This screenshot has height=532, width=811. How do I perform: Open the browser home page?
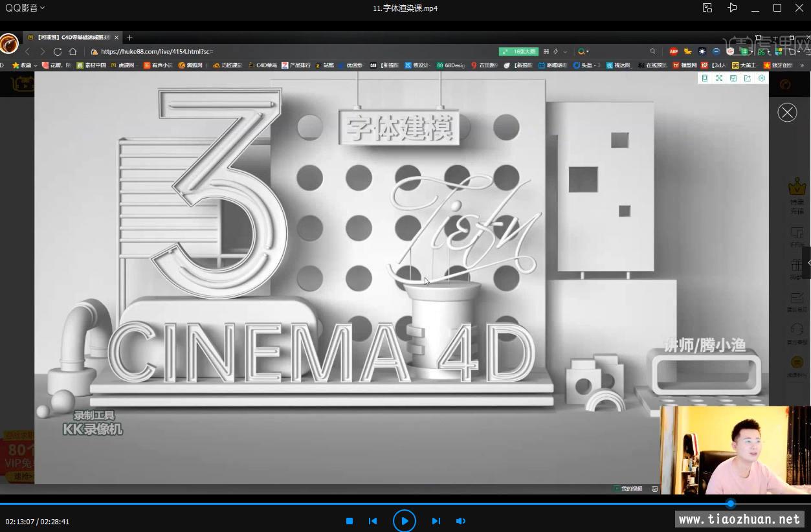tap(72, 51)
